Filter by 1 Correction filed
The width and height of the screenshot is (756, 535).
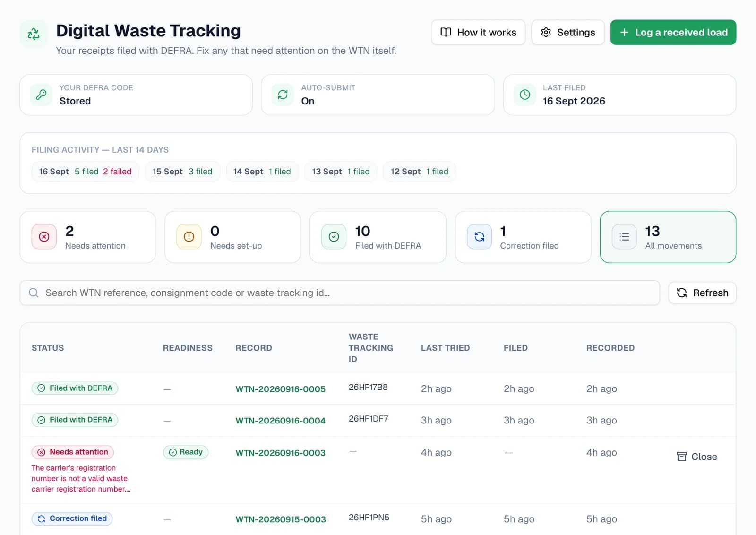[523, 237]
